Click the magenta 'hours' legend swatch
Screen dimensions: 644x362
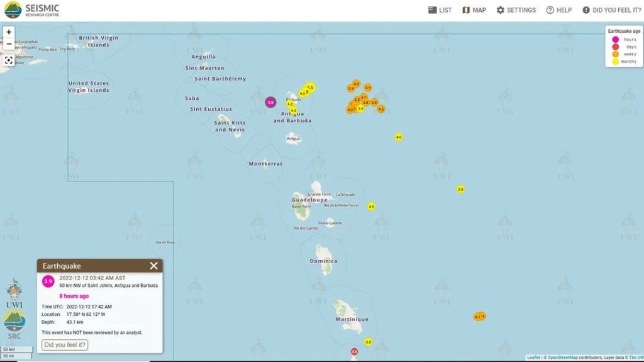[x=615, y=39]
